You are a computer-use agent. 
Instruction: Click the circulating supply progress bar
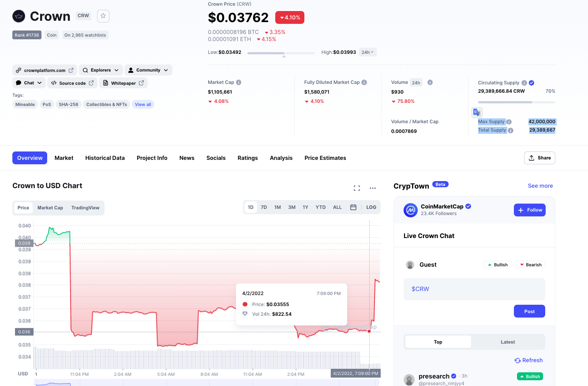(517, 102)
